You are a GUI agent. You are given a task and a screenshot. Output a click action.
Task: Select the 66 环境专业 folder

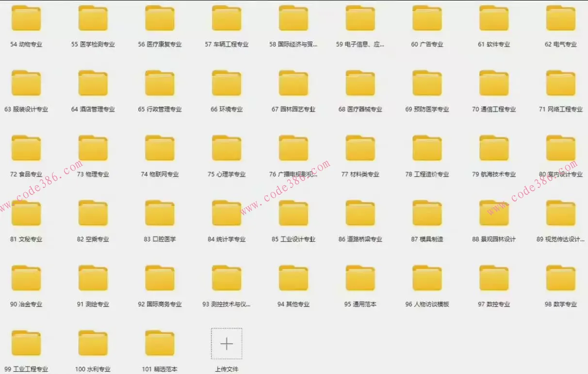tap(226, 83)
